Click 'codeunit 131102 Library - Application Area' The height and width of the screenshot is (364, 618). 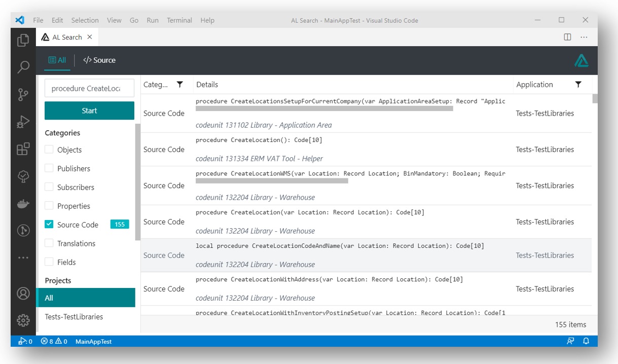point(264,125)
